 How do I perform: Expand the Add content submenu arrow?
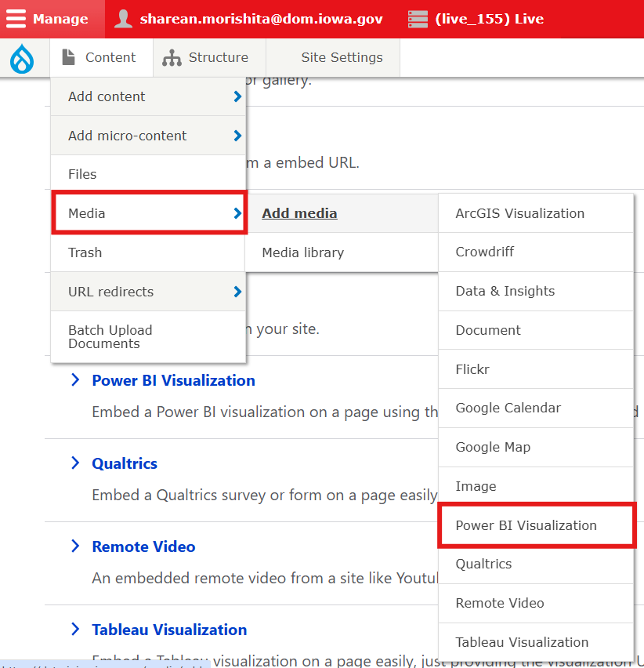(237, 96)
